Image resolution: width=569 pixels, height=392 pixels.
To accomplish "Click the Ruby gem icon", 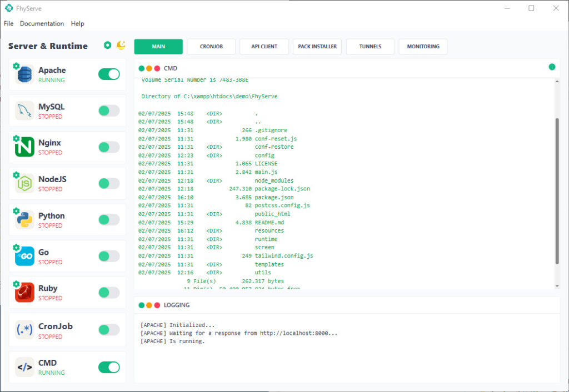I will 24,292.
